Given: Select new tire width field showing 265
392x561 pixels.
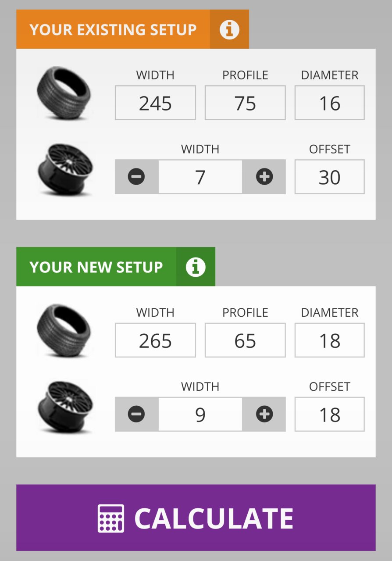Looking at the screenshot, I should click(x=155, y=340).
